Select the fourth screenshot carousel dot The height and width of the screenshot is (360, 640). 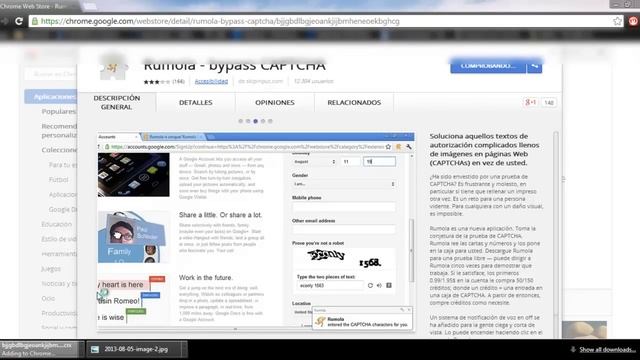coord(263,121)
